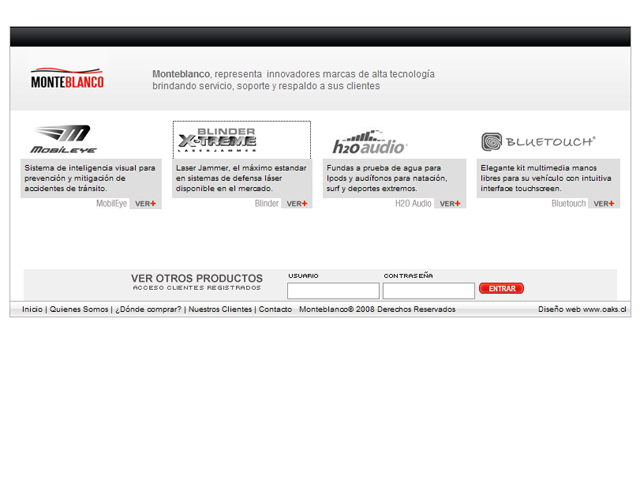Click the MobilEye product description text
Viewport: 640px width, 480px height.
(90, 177)
